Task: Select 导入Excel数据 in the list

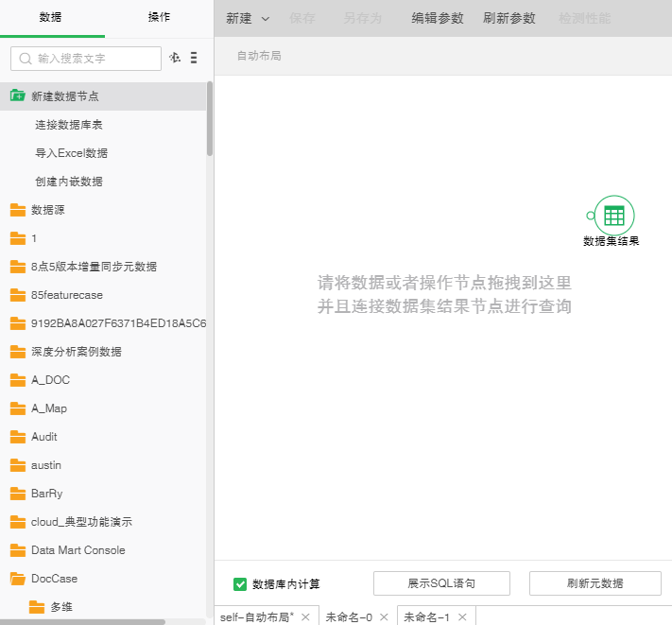Action: point(71,153)
